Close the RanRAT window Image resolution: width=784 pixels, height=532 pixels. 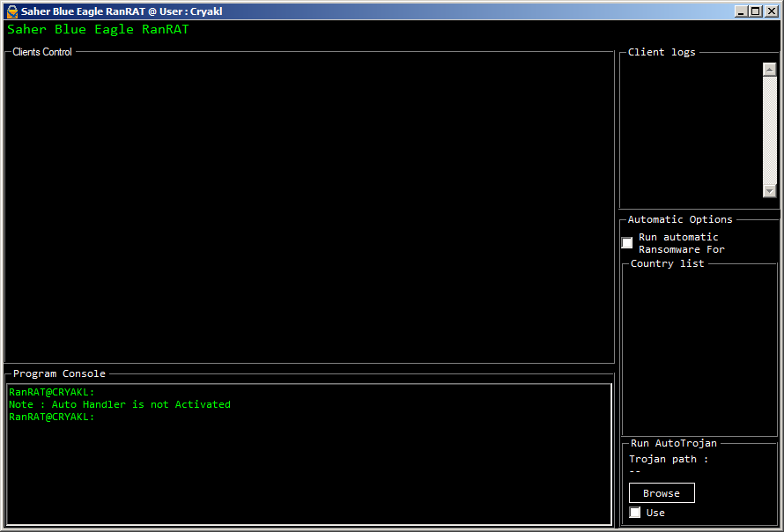[770, 11]
